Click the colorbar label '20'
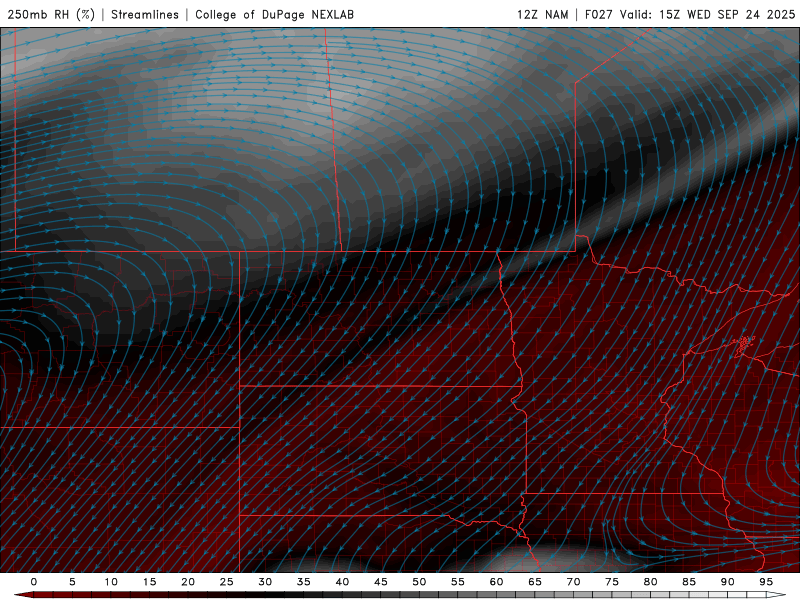 pyautogui.click(x=188, y=582)
